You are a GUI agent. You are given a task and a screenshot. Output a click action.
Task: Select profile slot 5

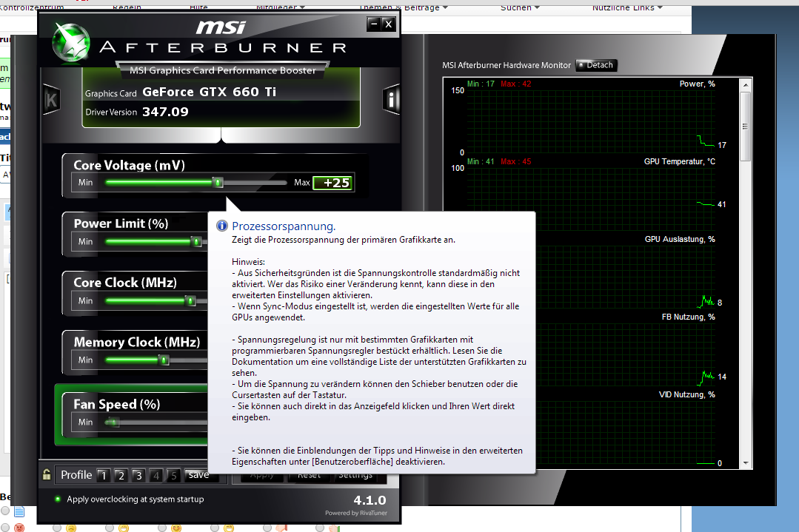click(x=173, y=476)
